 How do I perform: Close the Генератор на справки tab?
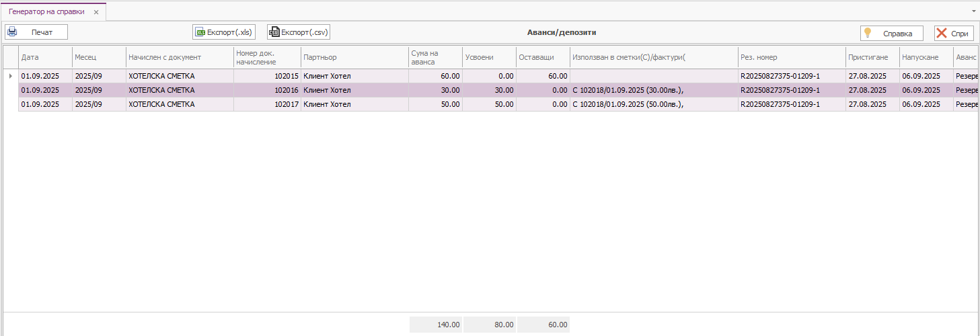pyautogui.click(x=96, y=12)
